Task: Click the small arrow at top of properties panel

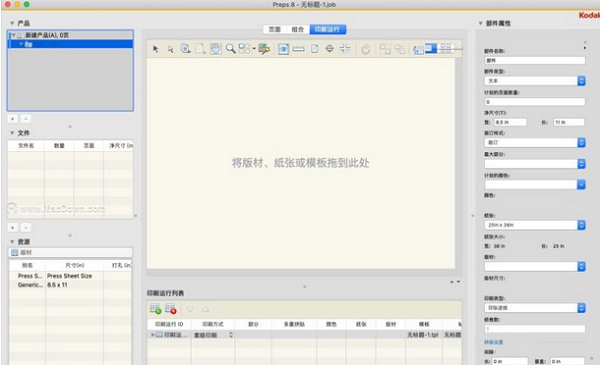Action: [x=585, y=47]
